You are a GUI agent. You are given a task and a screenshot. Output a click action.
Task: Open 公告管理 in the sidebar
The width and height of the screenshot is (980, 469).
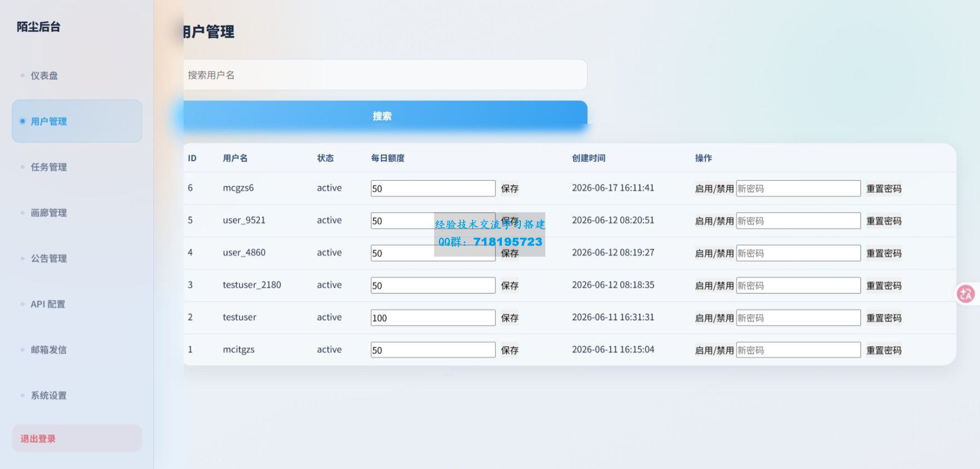77,258
